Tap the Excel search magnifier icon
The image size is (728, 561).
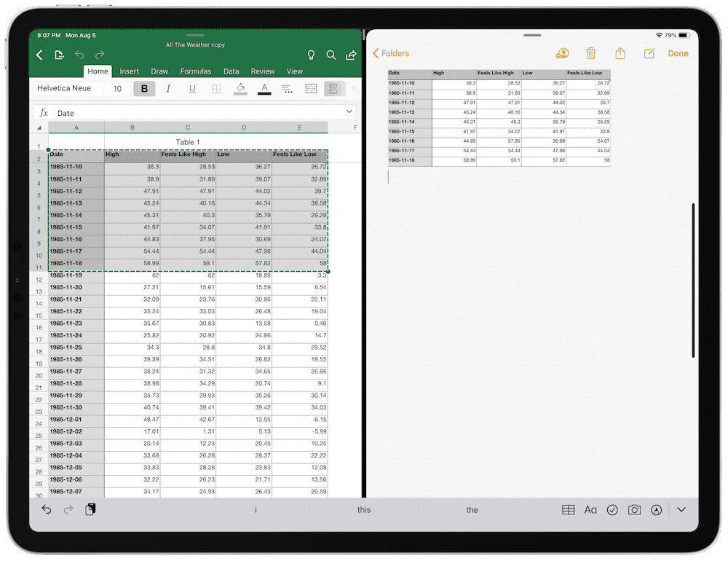[x=331, y=55]
